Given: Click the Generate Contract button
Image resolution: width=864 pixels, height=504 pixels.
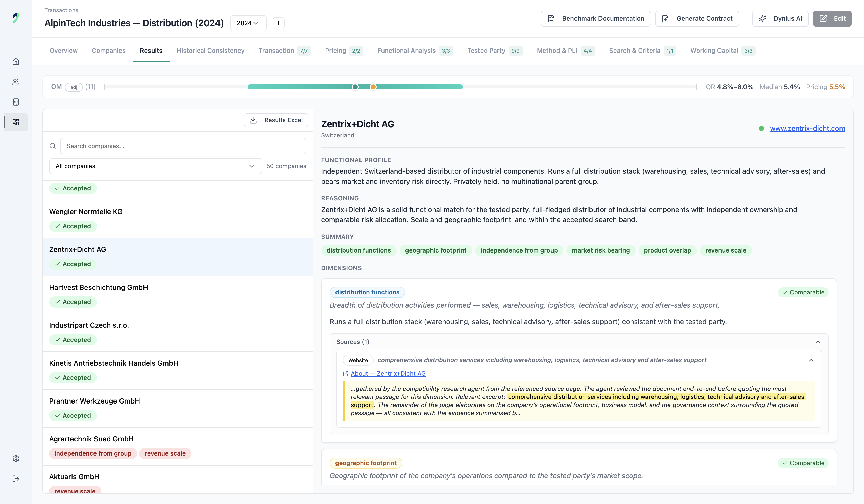Looking at the screenshot, I should tap(697, 18).
